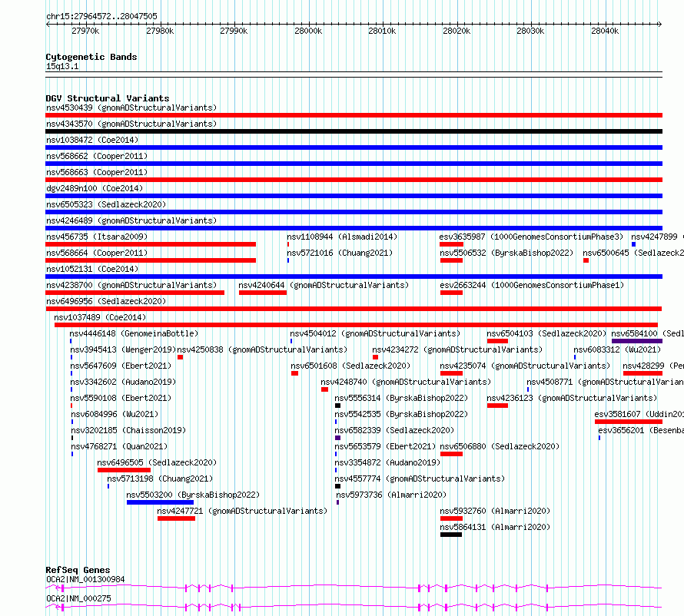Open the nsv4247721 gnomAD variant

coord(242,511)
